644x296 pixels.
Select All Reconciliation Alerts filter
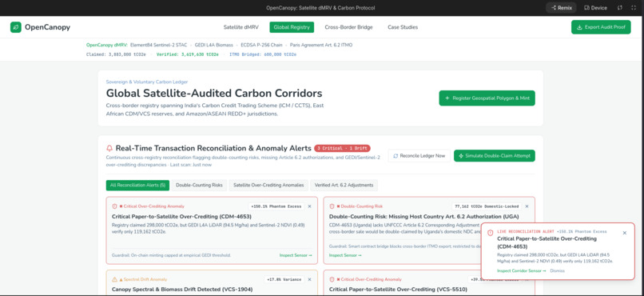(137, 186)
